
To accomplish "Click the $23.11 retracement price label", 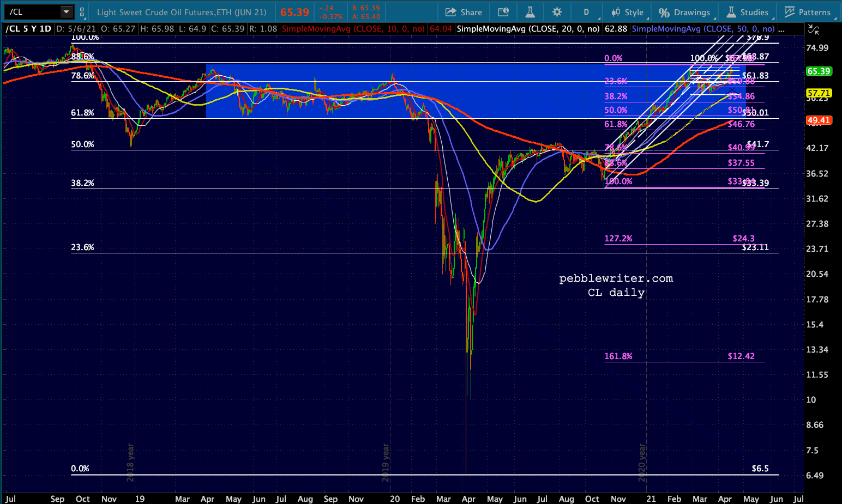I will pyautogui.click(x=755, y=247).
